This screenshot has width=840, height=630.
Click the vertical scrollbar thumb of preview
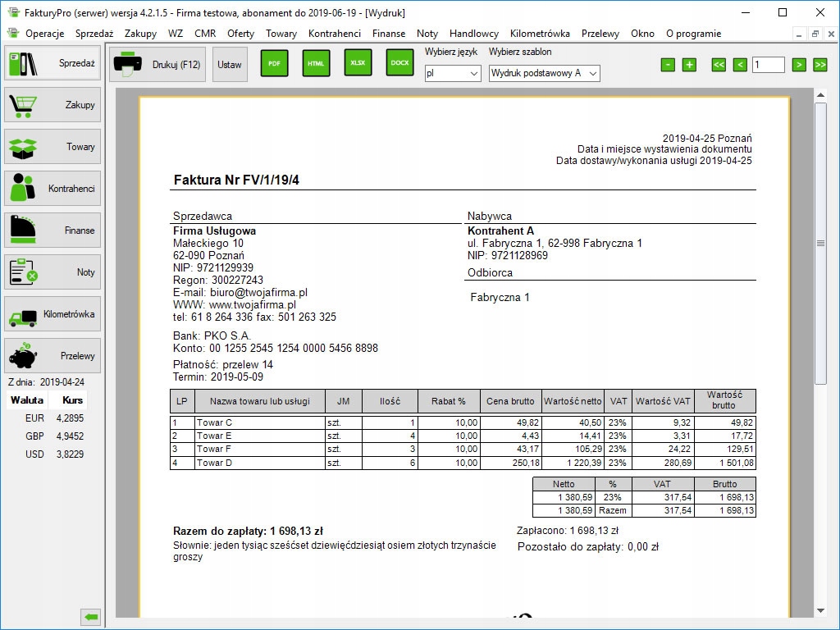coord(819,244)
